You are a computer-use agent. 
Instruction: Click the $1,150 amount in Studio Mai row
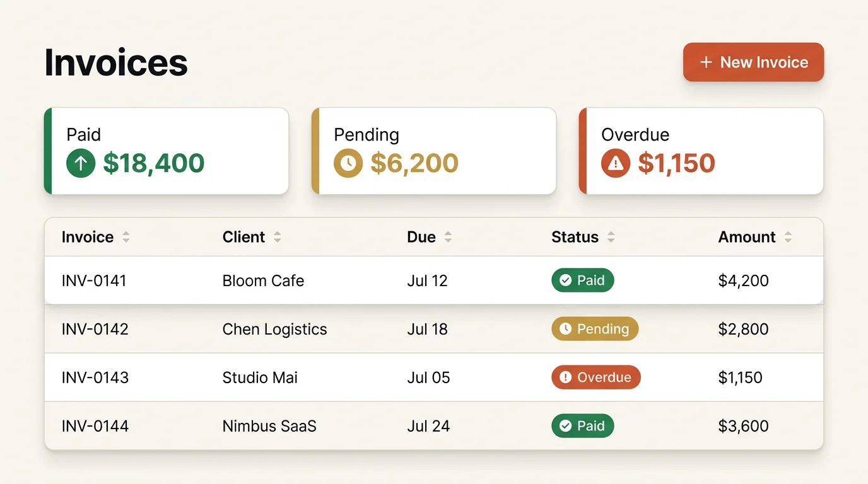[740, 377]
